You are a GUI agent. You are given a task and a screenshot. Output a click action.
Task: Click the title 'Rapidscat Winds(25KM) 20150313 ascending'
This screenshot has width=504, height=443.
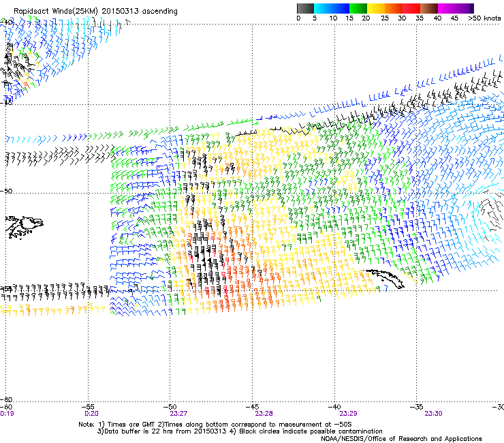tap(95, 12)
